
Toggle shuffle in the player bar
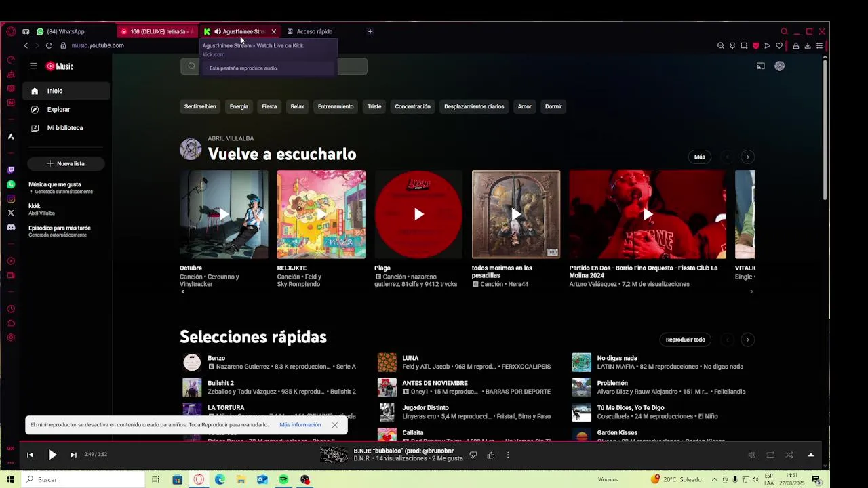[789, 455]
